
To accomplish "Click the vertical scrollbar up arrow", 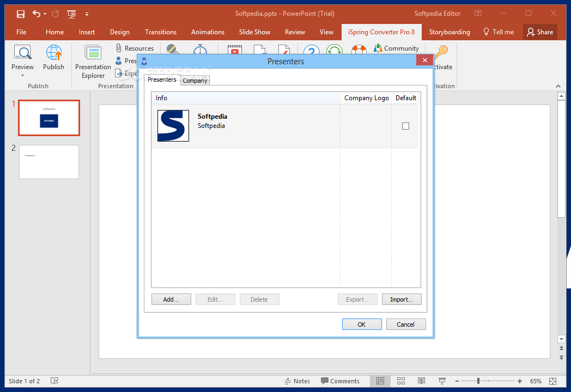I will coord(561,96).
